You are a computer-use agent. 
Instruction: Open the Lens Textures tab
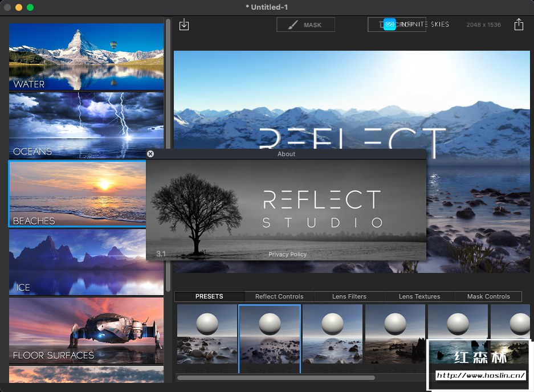pyautogui.click(x=419, y=297)
